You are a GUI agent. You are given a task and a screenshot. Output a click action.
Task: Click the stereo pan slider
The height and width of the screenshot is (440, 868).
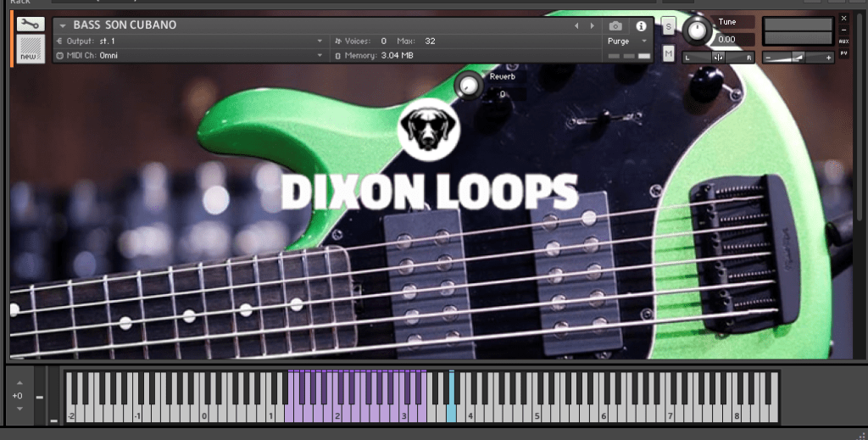(719, 57)
